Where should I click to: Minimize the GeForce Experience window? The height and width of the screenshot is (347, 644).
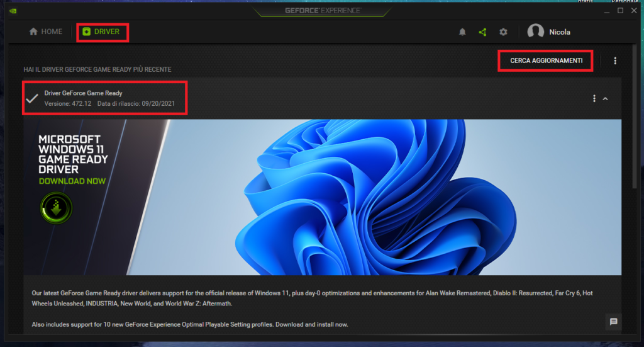[607, 11]
